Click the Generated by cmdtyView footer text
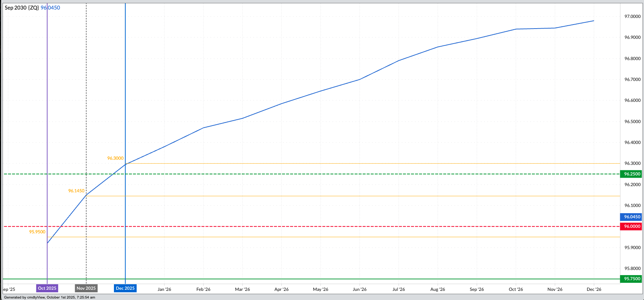 pos(49,297)
